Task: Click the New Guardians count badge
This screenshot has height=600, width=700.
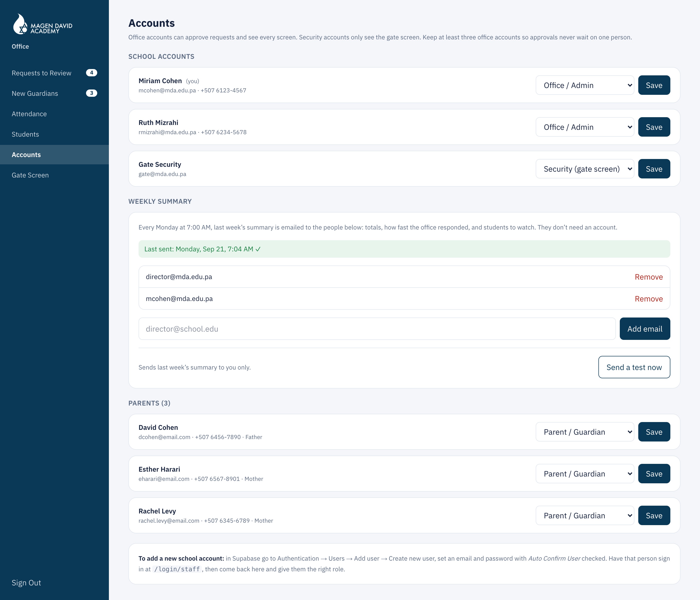Action: point(92,93)
